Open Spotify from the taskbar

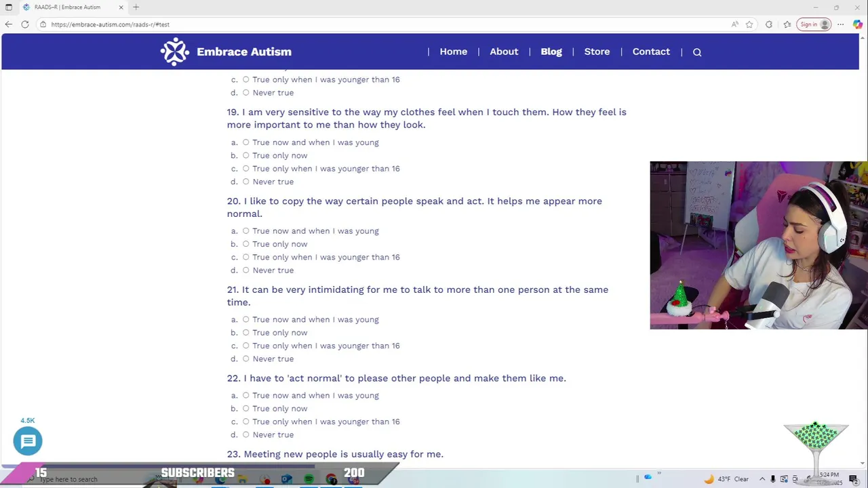pos(309,479)
